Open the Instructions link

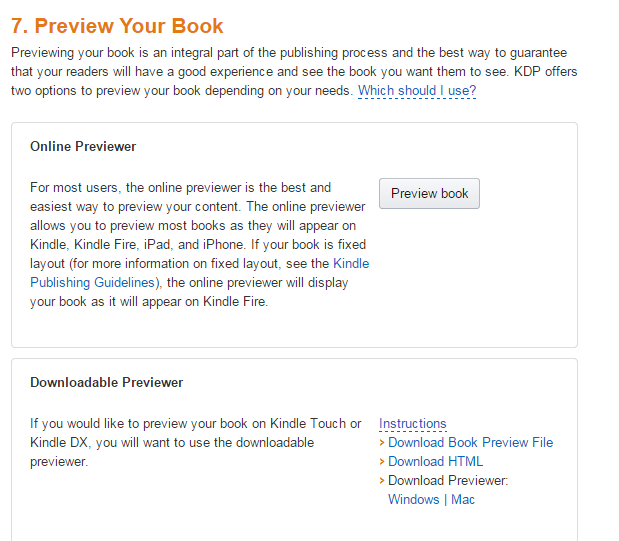point(412,424)
